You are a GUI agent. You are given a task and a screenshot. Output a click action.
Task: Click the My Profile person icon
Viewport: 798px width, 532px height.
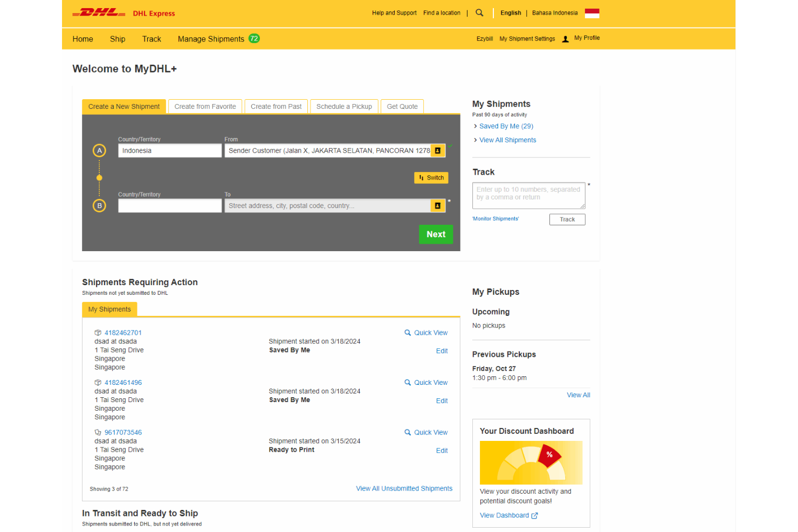point(565,39)
